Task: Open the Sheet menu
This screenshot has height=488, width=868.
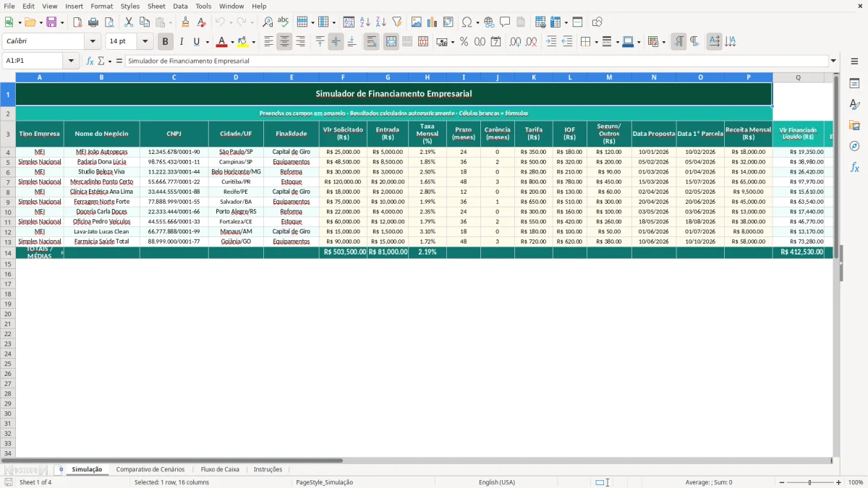Action: pyautogui.click(x=156, y=6)
